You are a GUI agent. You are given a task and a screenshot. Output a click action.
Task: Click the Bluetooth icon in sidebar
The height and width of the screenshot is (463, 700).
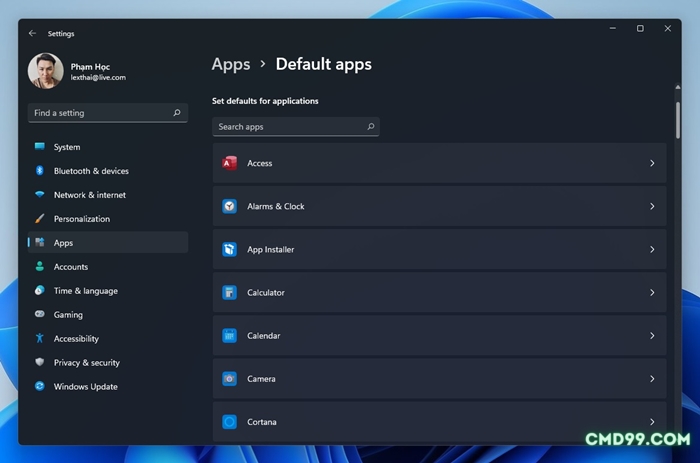pos(40,171)
